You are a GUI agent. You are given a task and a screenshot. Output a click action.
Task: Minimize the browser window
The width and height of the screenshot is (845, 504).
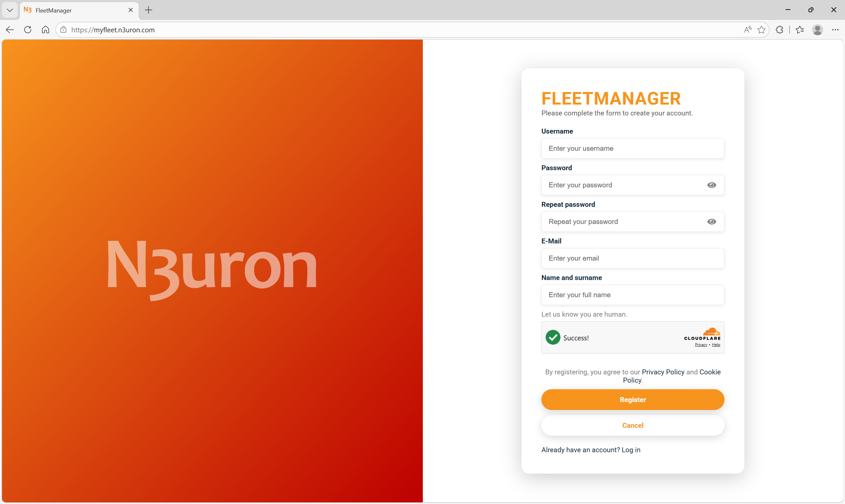788,10
